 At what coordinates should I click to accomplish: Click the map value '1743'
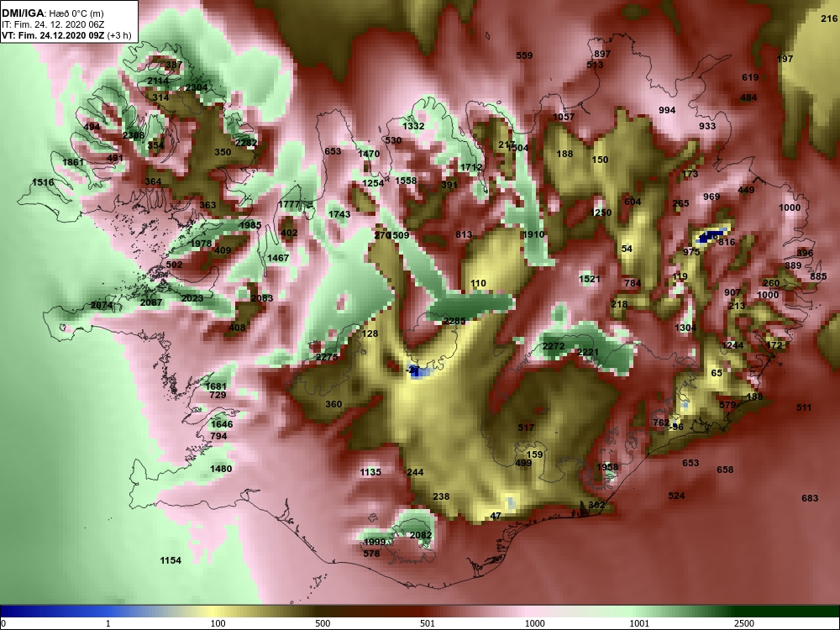339,213
